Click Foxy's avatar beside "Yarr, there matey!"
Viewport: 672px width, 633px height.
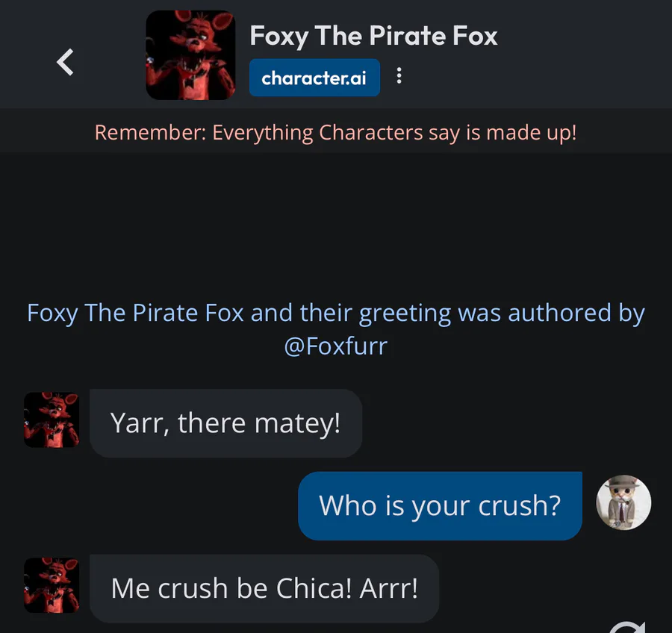(52, 420)
